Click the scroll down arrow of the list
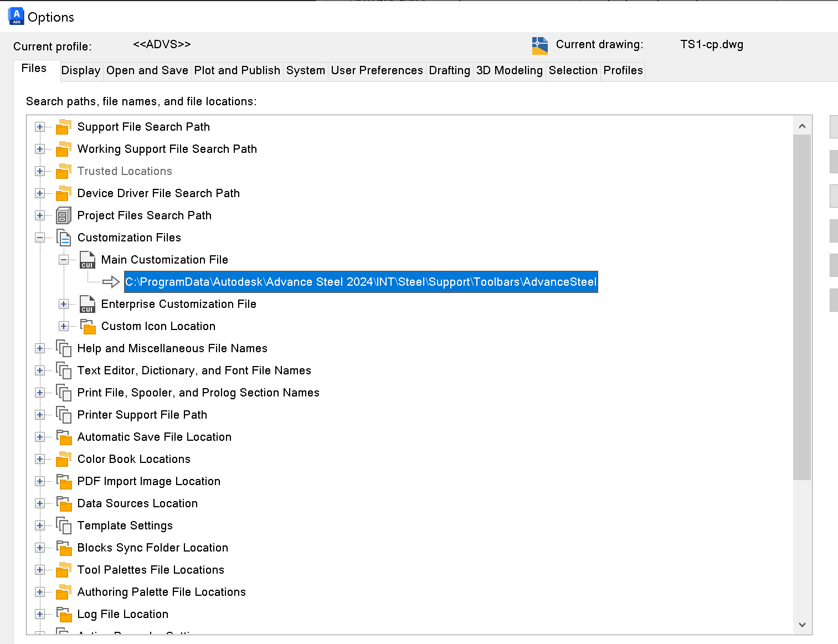This screenshot has width=838, height=644. 802,625
